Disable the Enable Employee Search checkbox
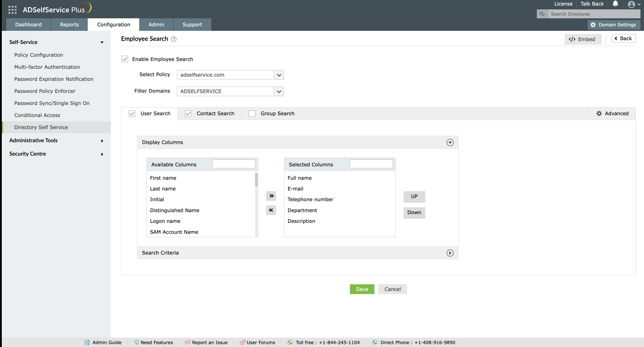This screenshot has width=644, height=347. pos(125,59)
